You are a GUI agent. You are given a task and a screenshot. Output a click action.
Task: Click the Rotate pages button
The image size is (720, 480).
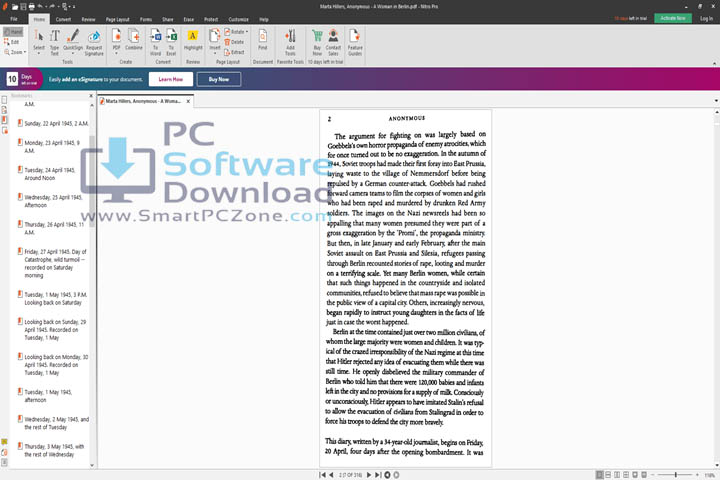pos(234,32)
